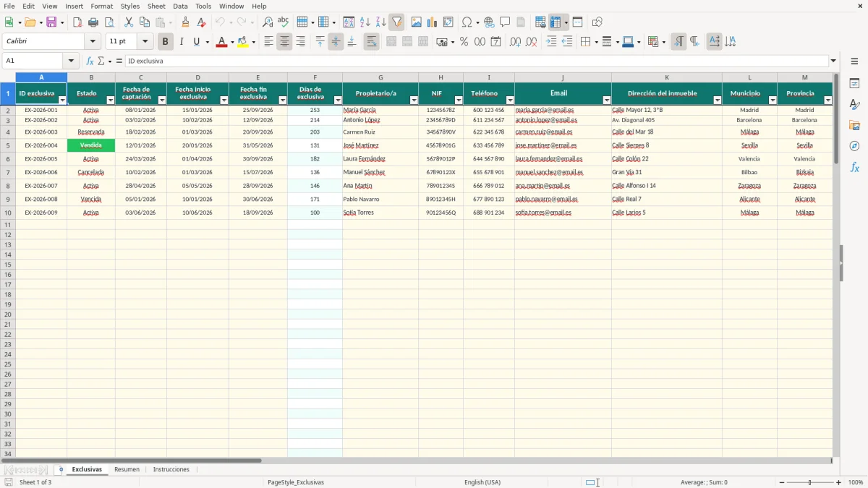Click the Save document icon

pos(51,22)
